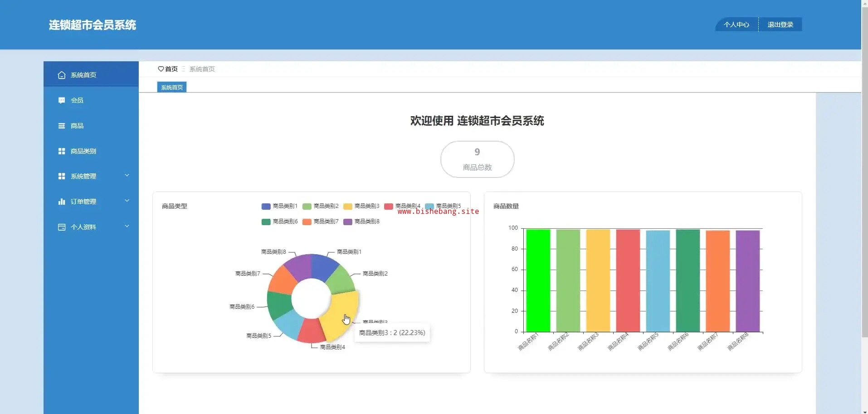Select the 系统首页 page tab
This screenshot has width=868, height=414.
pyautogui.click(x=172, y=87)
